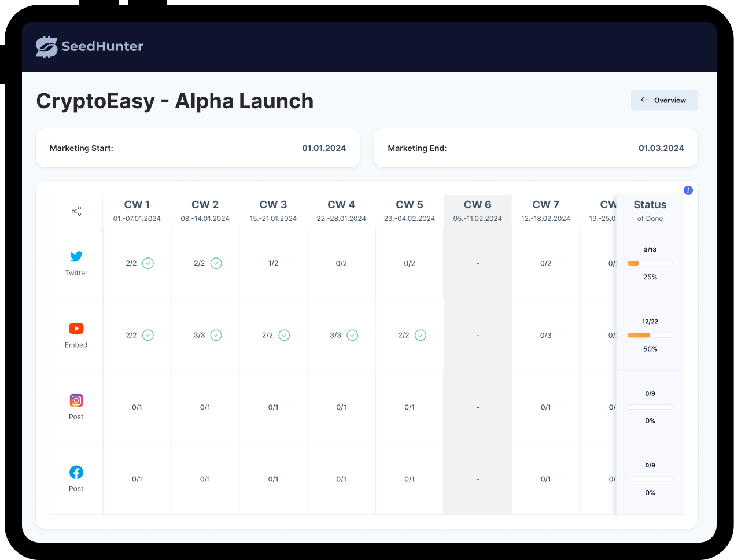Select the highlighted CW 6 column header
This screenshot has width=734, height=560.
tap(478, 211)
